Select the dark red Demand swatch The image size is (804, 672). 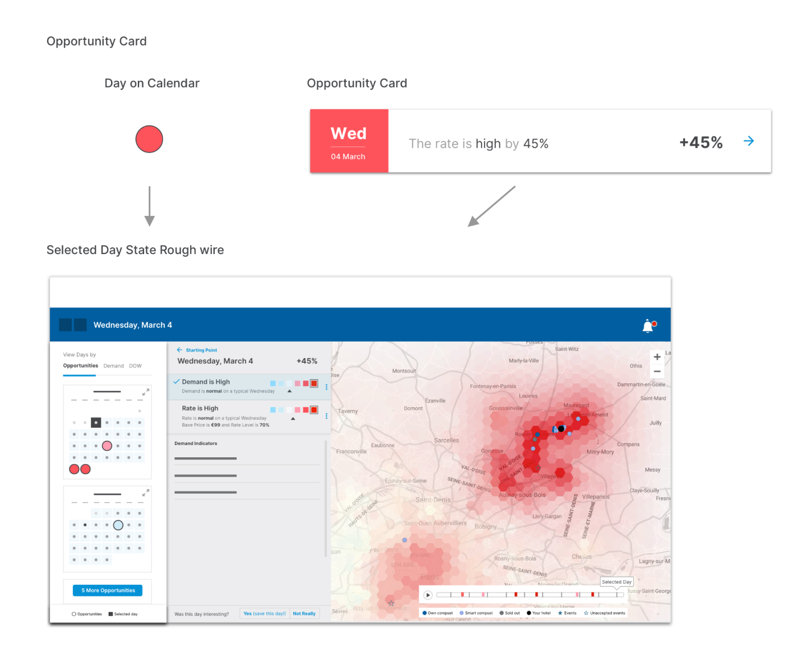tap(314, 383)
